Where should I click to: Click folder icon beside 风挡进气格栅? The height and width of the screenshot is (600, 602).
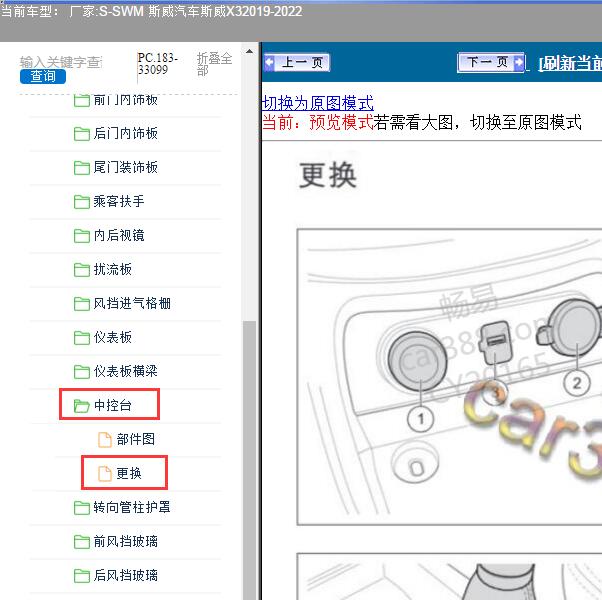point(81,304)
